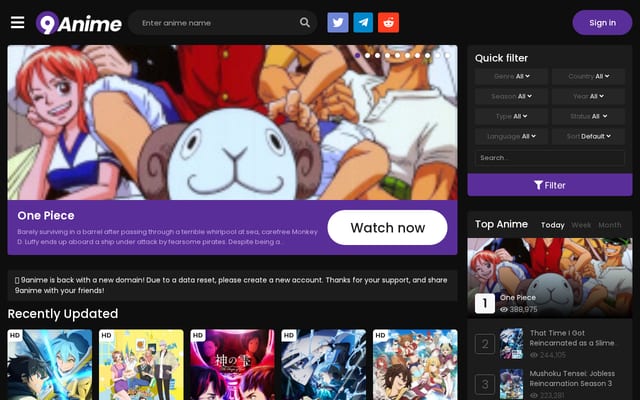Click the HD badge on fifth poster
This screenshot has width=640, height=400.
tap(380, 335)
